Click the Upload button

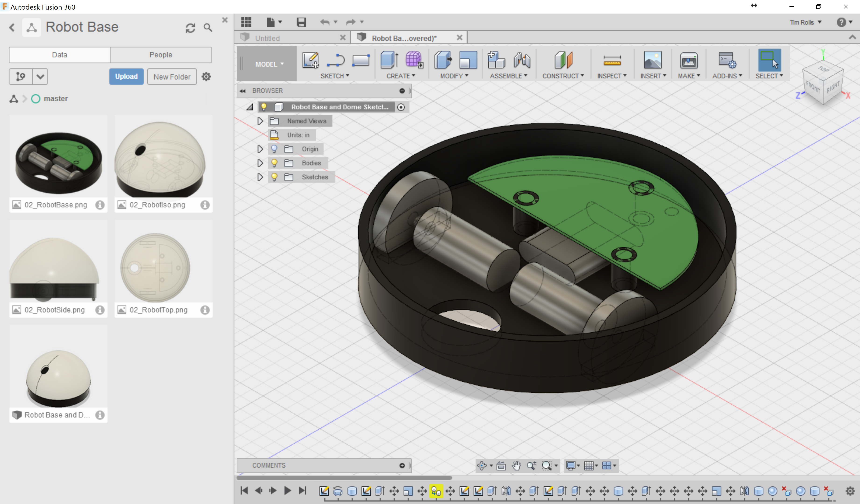[126, 76]
